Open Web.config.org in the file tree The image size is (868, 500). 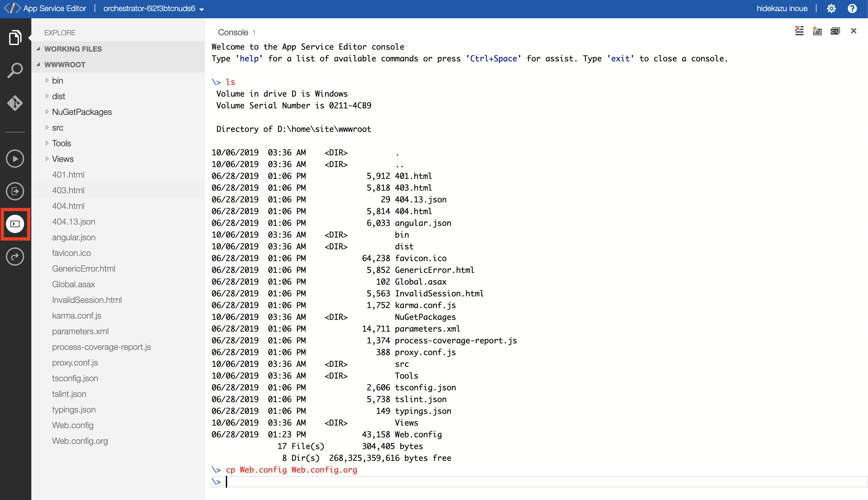(80, 441)
